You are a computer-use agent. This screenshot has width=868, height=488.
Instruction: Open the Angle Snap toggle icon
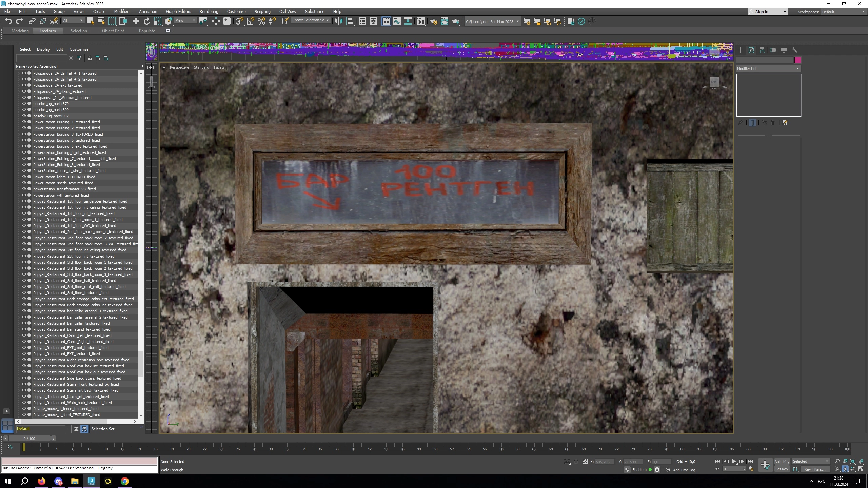tap(250, 21)
